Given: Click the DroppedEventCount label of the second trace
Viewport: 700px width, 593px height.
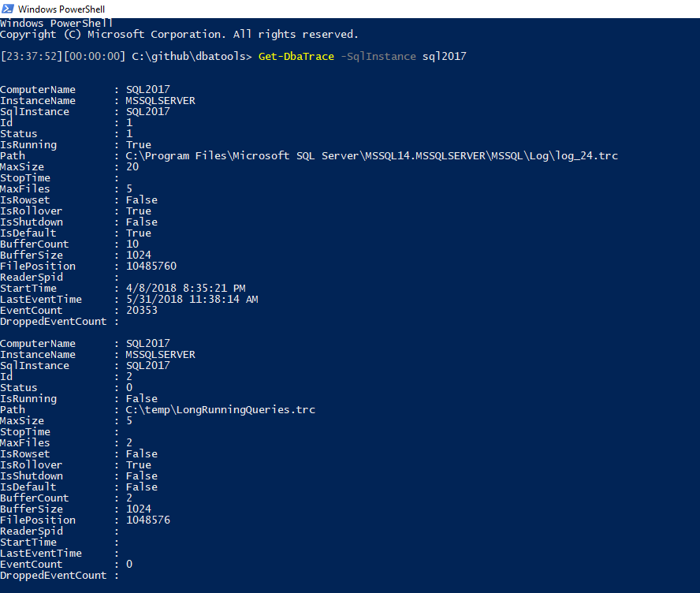Looking at the screenshot, I should click(53, 576).
